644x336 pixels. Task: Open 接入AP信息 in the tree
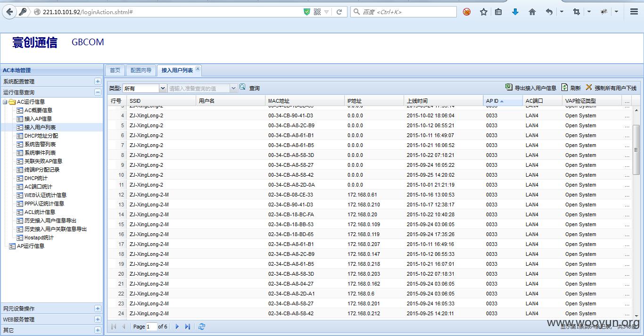[x=38, y=119]
